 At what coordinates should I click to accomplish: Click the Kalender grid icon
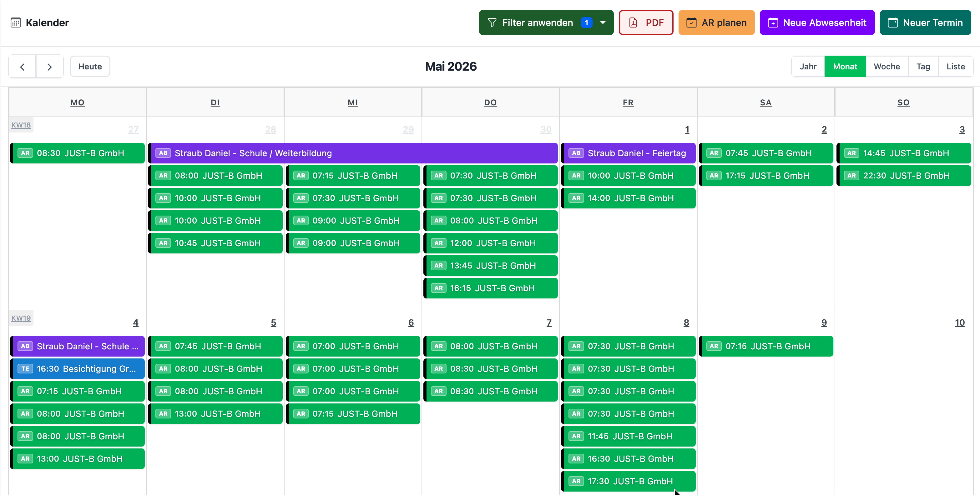16,23
